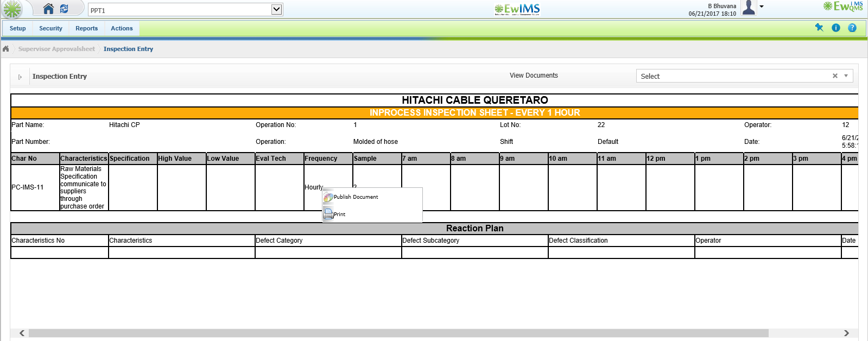The height and width of the screenshot is (341, 868).
Task: Click the 9 am cell for PC-IMS-11
Action: click(523, 187)
